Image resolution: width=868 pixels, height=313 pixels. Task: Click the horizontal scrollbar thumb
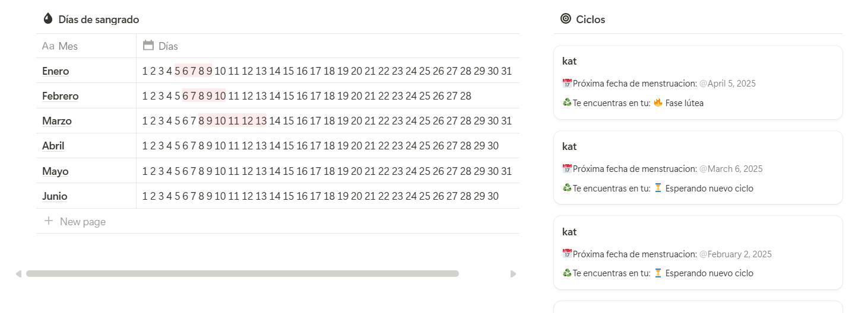242,274
